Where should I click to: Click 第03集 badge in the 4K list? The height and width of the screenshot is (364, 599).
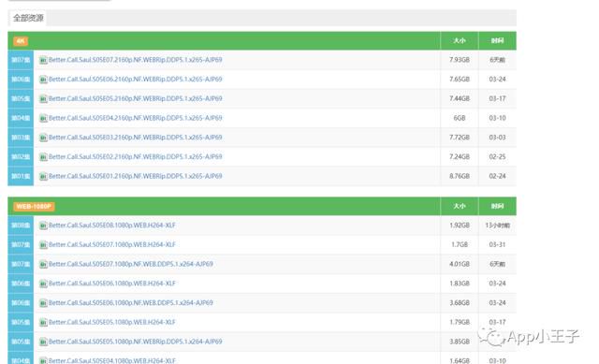coord(21,138)
